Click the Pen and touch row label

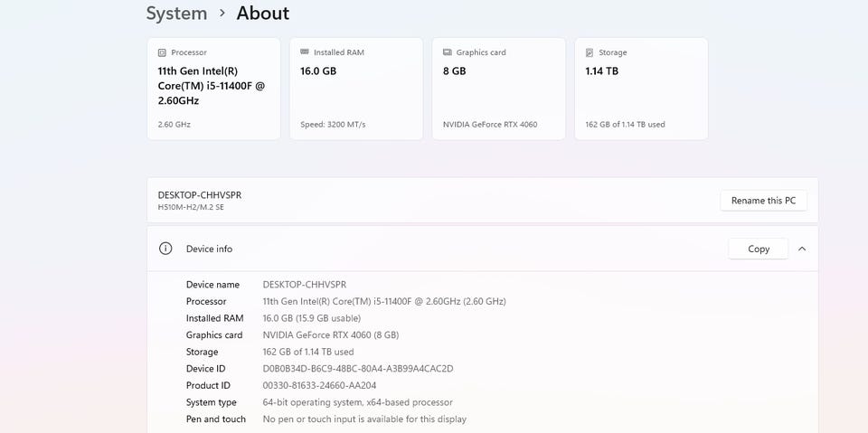pos(216,419)
